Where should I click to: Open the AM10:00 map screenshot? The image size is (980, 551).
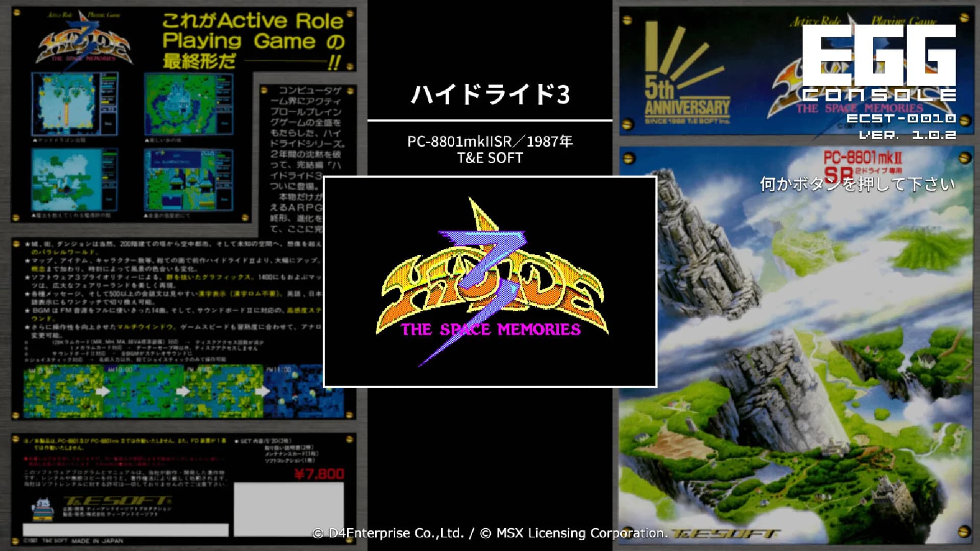[x=144, y=391]
